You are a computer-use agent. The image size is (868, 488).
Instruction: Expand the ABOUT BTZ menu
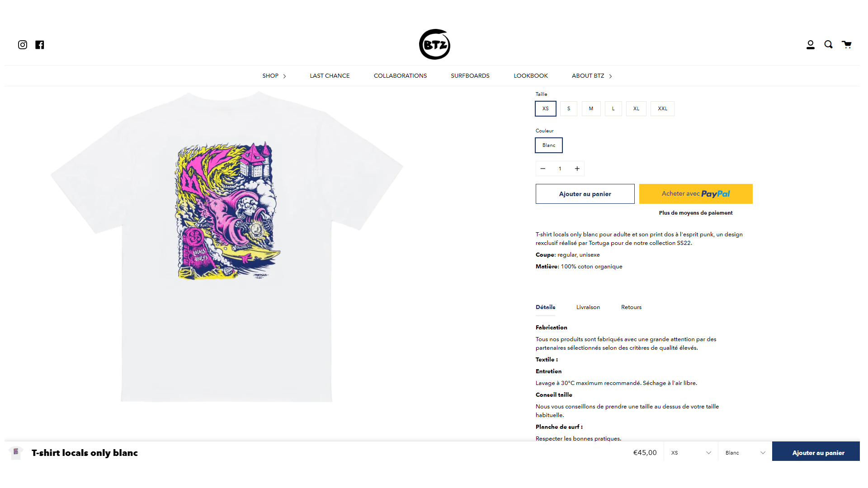pyautogui.click(x=592, y=76)
